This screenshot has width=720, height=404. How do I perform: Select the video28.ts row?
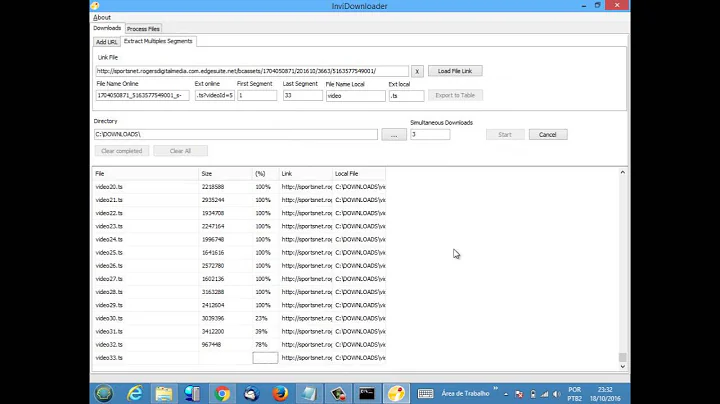pyautogui.click(x=239, y=292)
